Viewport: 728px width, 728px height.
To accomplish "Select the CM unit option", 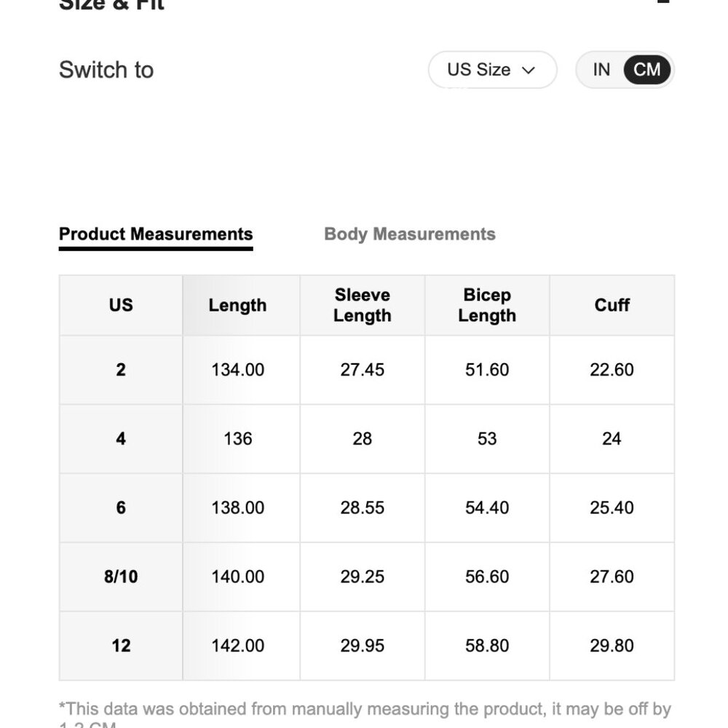I will pos(646,70).
